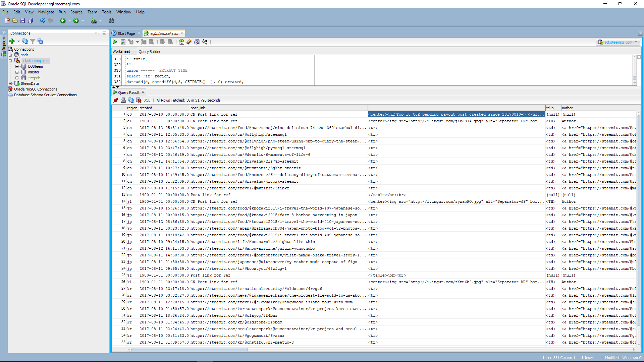
Task: Expand the tempdb database node
Action: point(17,78)
